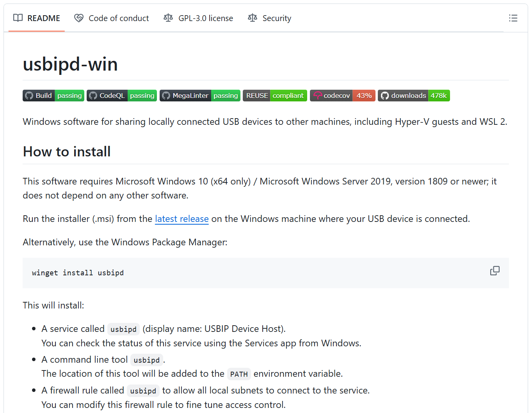The height and width of the screenshot is (413, 532).
Task: Click the downloads 478k badge
Action: [414, 96]
